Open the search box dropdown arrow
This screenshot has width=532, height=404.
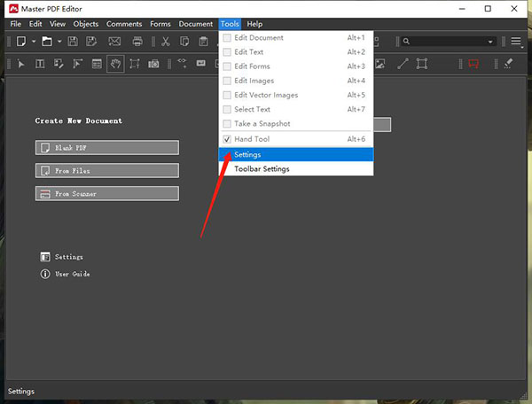490,42
